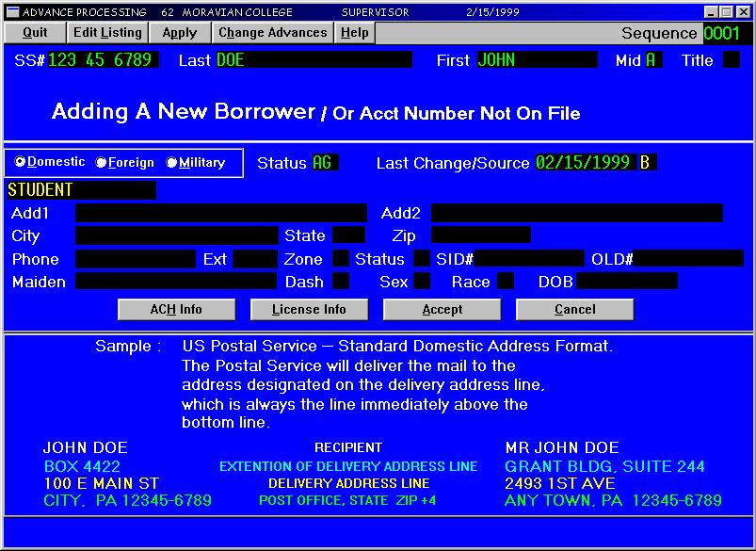Click the Cancel button
The image size is (756, 551).
pos(574,309)
